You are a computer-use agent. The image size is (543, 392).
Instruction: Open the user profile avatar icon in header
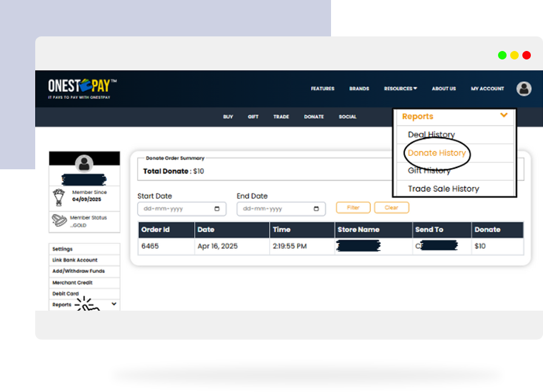pyautogui.click(x=524, y=89)
